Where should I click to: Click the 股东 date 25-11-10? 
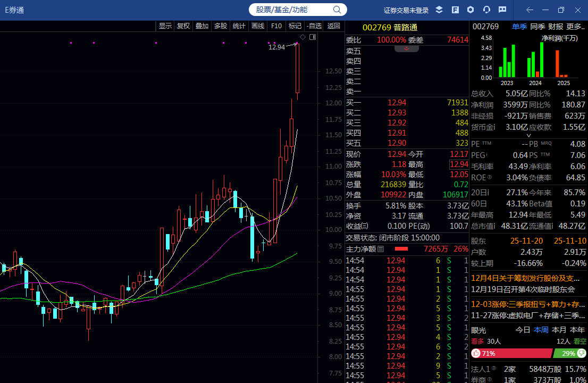[570, 241]
